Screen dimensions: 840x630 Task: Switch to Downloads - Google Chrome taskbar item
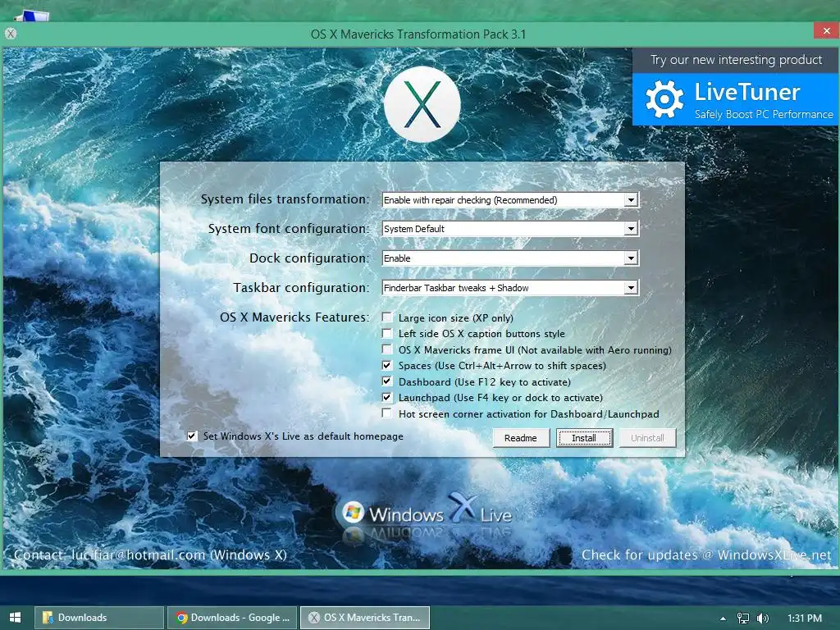tap(232, 618)
